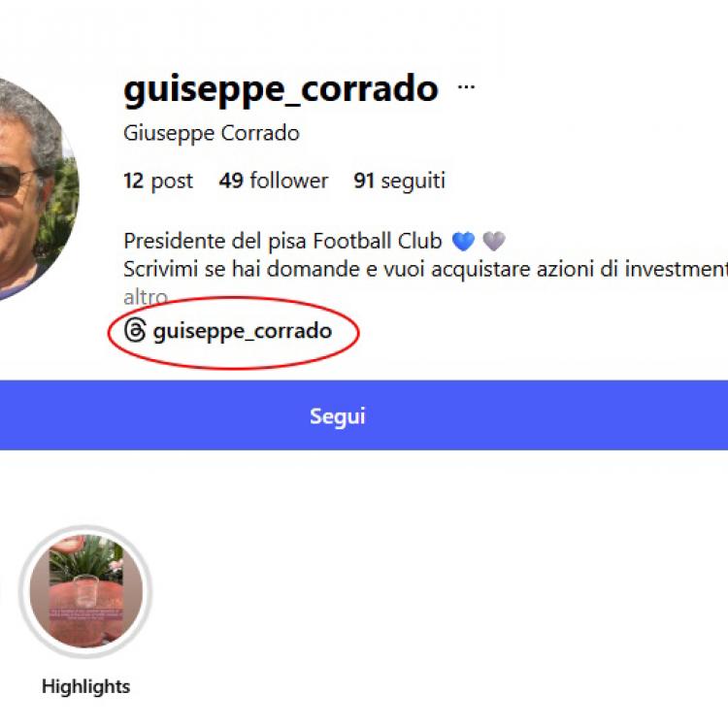Click the grey heart emoji in bio
Viewport: 728px width, 728px height.
494,241
